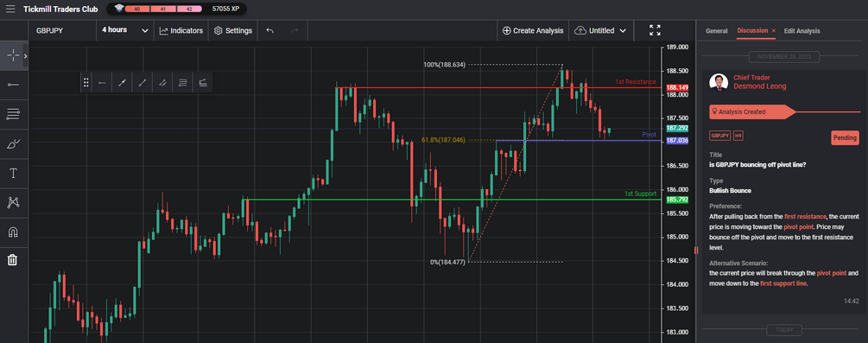The width and height of the screenshot is (868, 343).
Task: Select the plain diagonal line tool
Action: pyautogui.click(x=143, y=83)
